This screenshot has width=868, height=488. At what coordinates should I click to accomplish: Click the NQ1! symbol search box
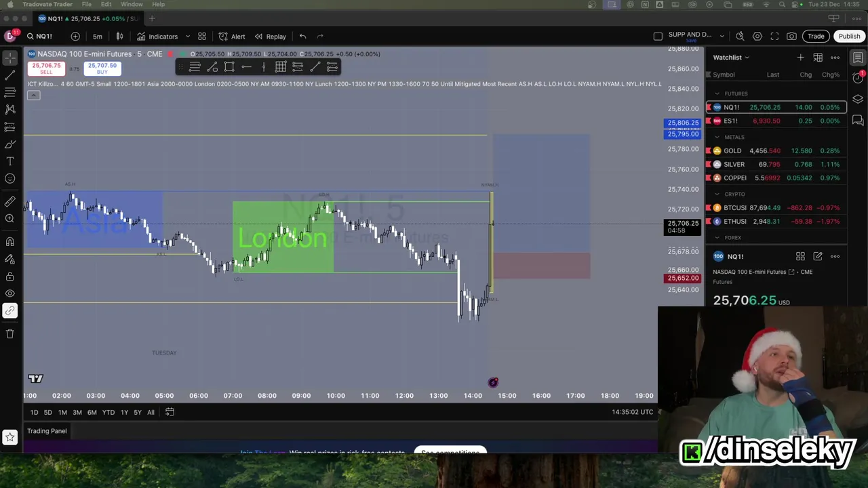39,37
